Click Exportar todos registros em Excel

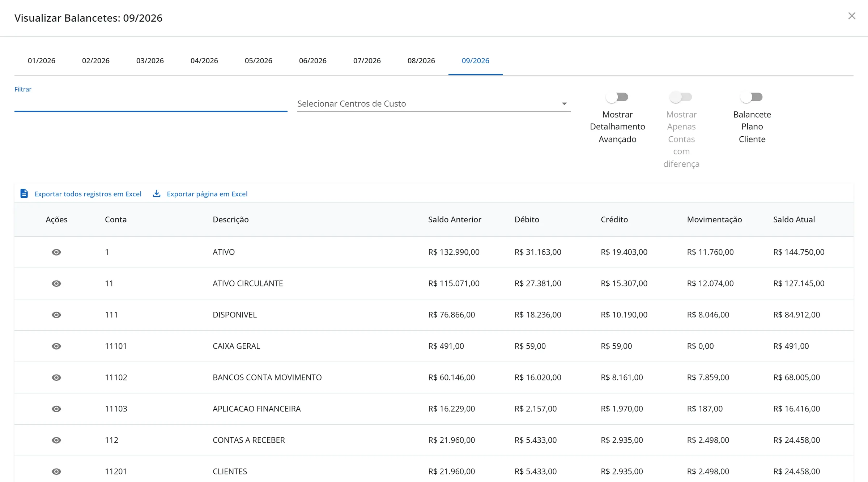(x=88, y=194)
